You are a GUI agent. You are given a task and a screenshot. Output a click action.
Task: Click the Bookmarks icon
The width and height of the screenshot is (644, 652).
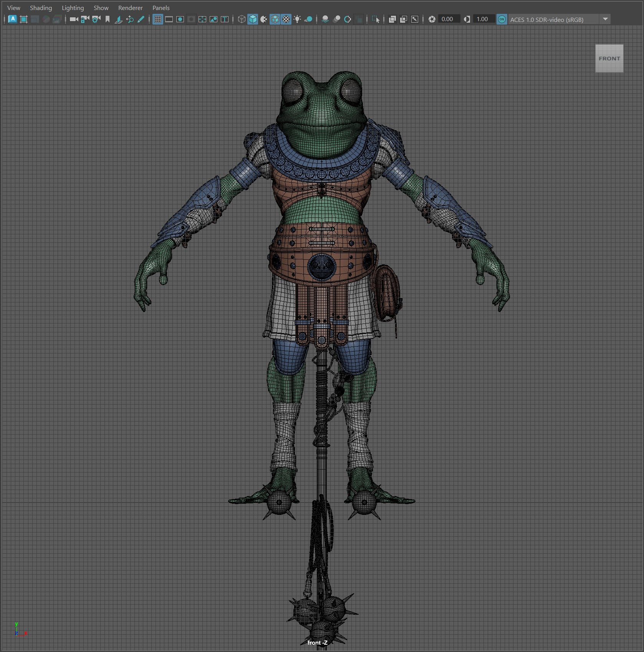(108, 19)
